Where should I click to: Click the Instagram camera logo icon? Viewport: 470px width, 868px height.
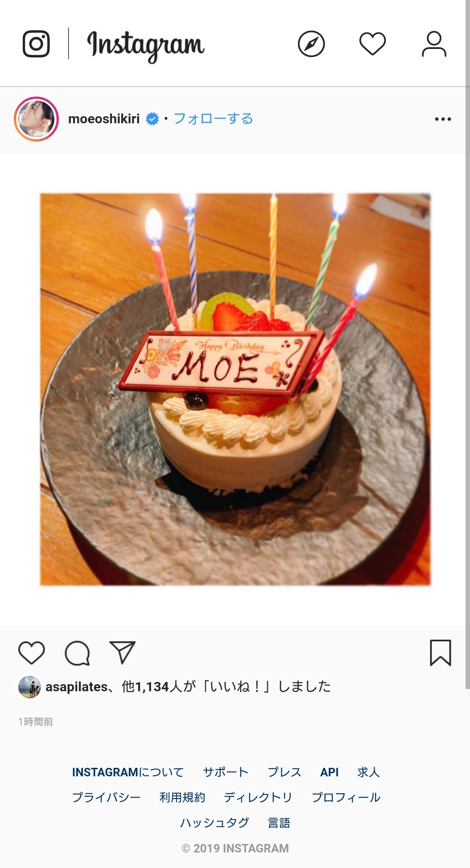pos(36,44)
